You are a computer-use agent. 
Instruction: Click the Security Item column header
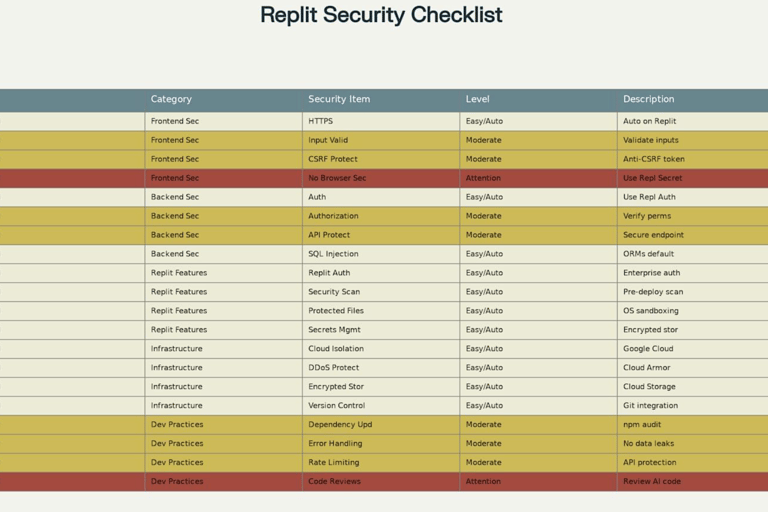tap(381, 99)
